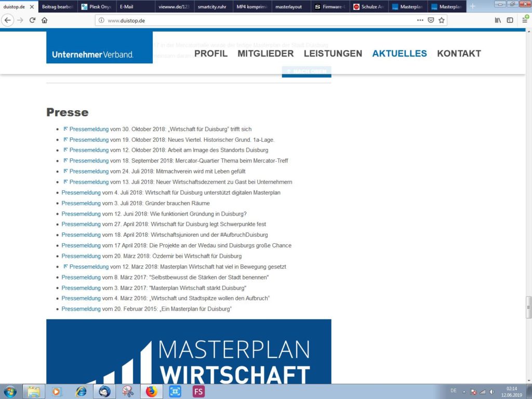Click the page vertical scrollbar thumb

click(528, 308)
